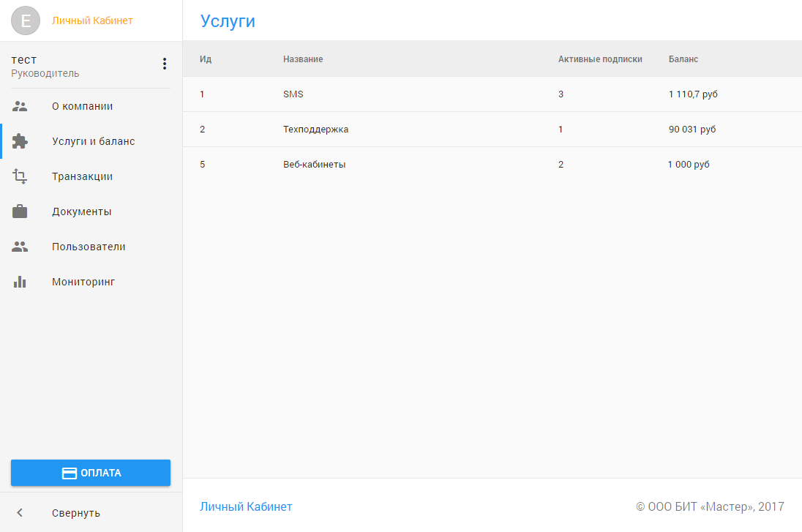The width and height of the screenshot is (802, 532).
Task: Click the people icon for О компании
Action: coord(20,106)
